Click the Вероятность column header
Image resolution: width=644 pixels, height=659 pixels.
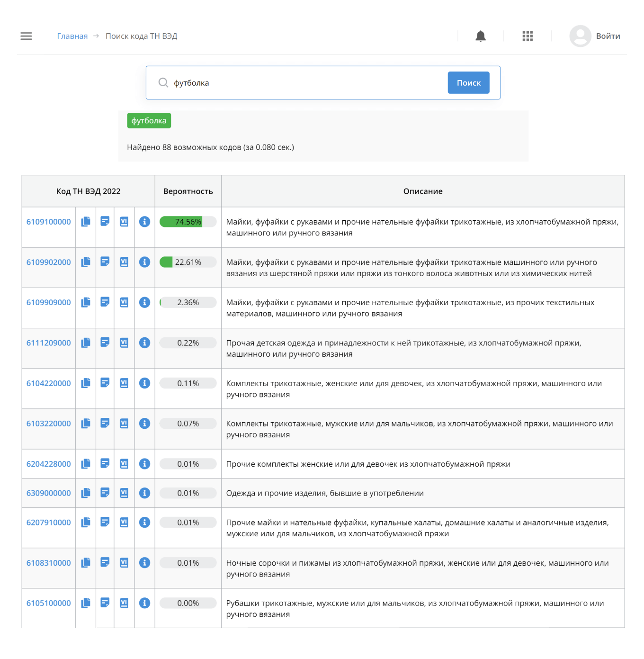pyautogui.click(x=188, y=191)
